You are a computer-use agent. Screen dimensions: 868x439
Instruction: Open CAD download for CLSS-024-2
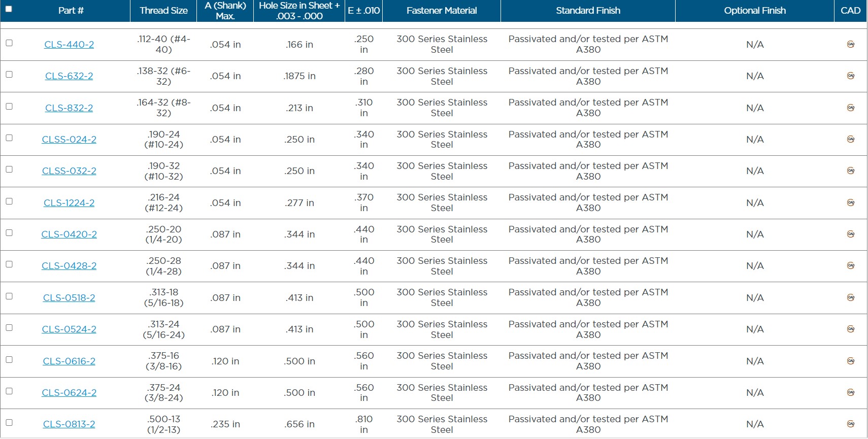click(851, 139)
